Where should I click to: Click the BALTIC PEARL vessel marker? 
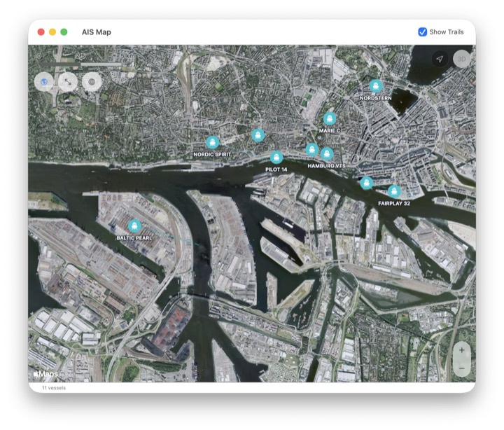(x=134, y=226)
